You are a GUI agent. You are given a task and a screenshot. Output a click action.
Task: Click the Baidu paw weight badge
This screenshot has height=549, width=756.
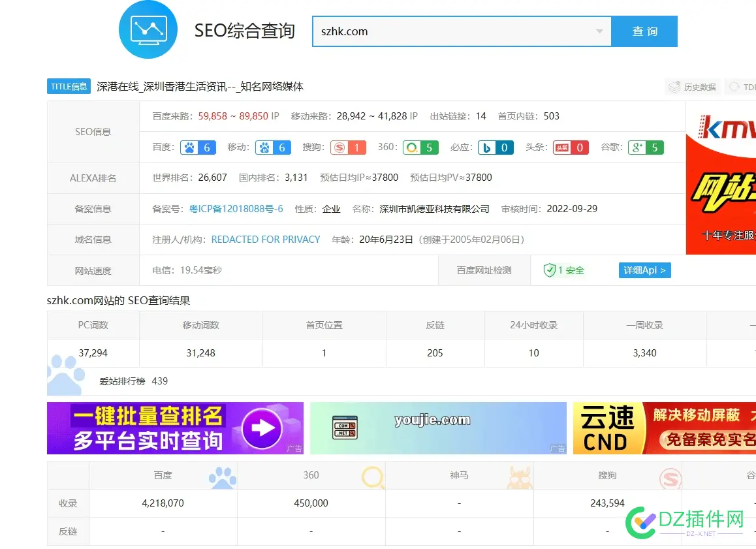point(198,148)
